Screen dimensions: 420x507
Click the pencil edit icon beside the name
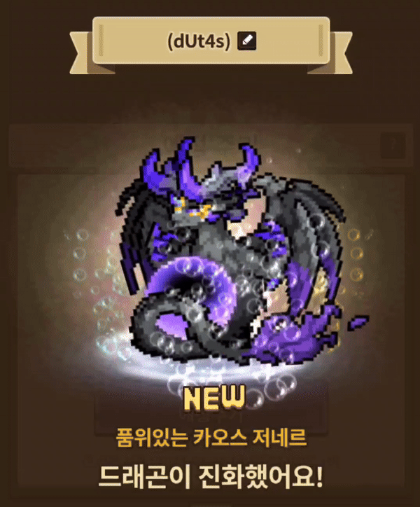click(x=246, y=41)
